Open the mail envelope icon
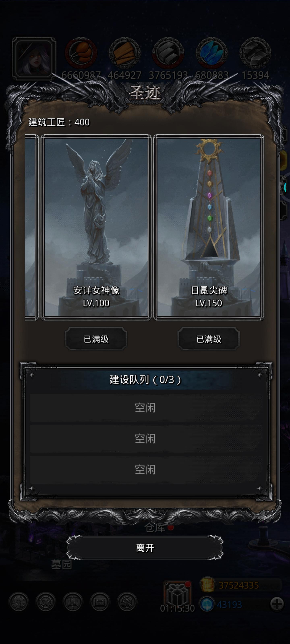 [x=100, y=602]
